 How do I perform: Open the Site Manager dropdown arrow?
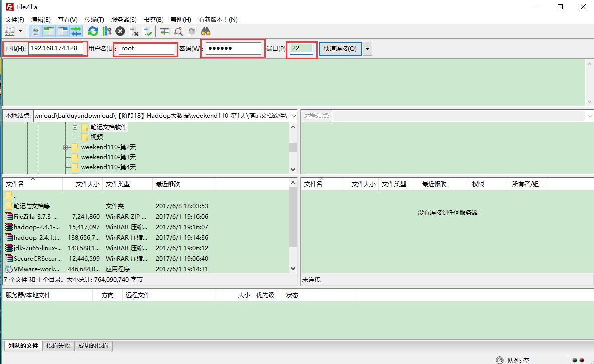pyautogui.click(x=20, y=32)
